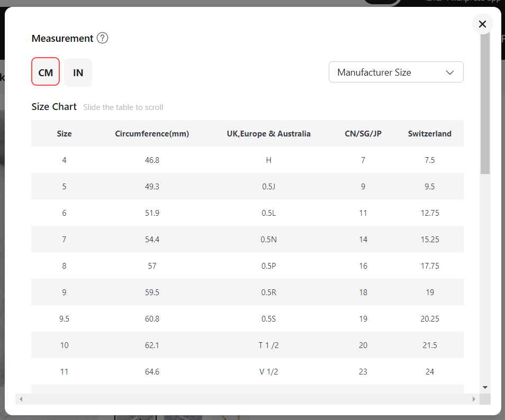
Task: Open the Manufacturer Size dropdown
Action: pyautogui.click(x=396, y=72)
